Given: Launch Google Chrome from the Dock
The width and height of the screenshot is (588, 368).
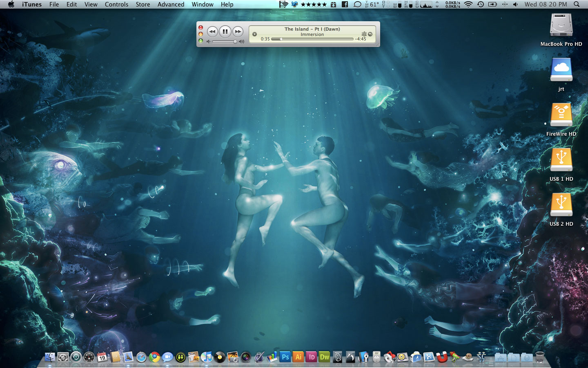Looking at the screenshot, I should click(x=154, y=357).
